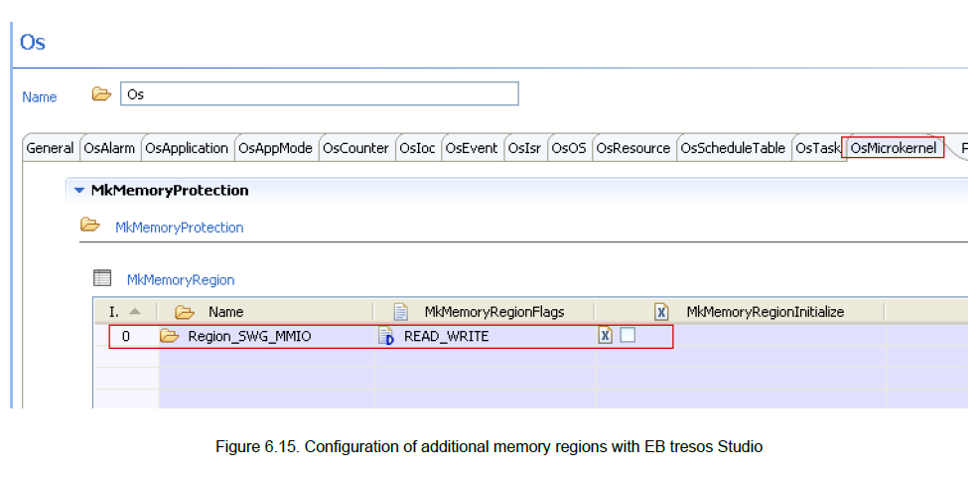This screenshot has width=980, height=482.
Task: Click the Region_SWG_MMIO folder icon
Action: coord(169,336)
